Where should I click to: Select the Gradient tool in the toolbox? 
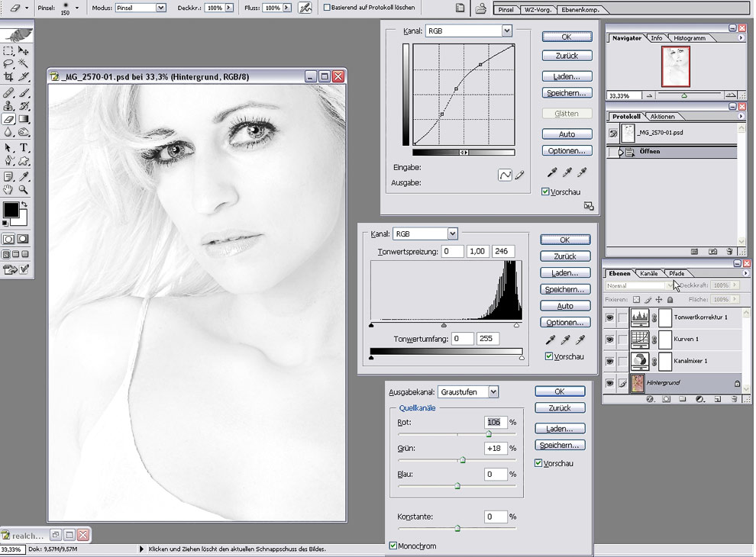click(x=24, y=119)
